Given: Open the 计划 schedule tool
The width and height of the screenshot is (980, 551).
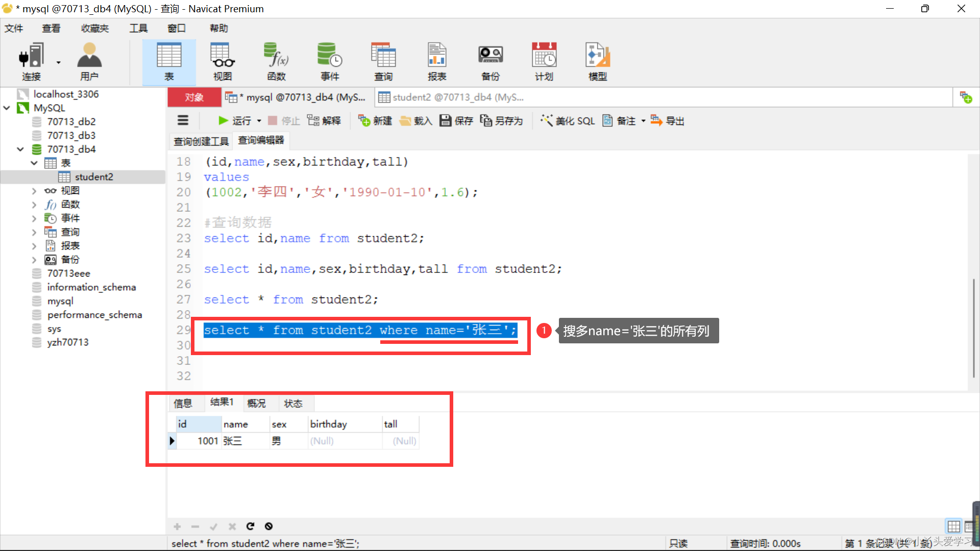Looking at the screenshot, I should point(544,62).
